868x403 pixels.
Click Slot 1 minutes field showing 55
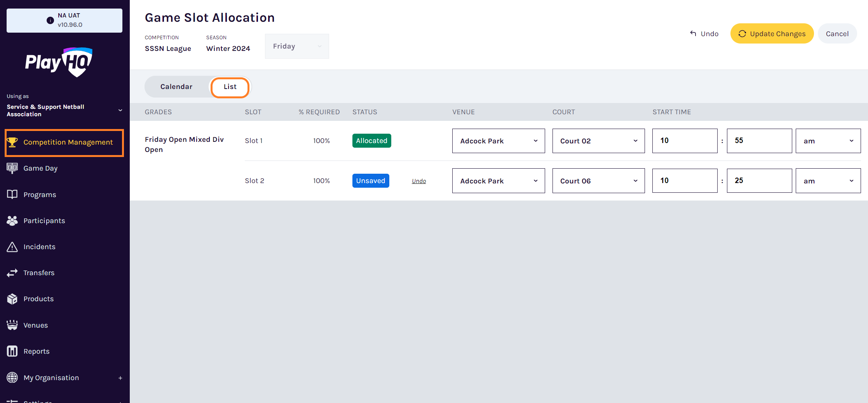click(759, 141)
